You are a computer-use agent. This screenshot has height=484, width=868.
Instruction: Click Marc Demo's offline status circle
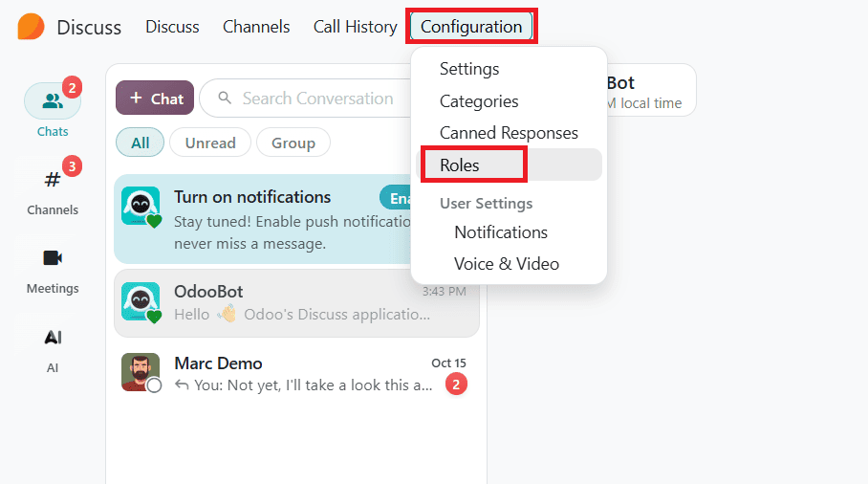[155, 385]
